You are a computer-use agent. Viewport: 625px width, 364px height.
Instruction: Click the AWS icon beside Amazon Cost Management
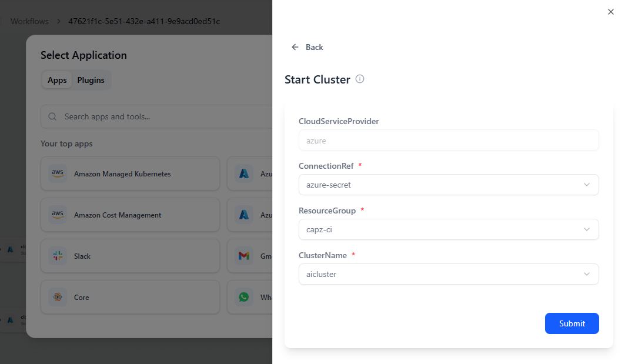pos(58,215)
